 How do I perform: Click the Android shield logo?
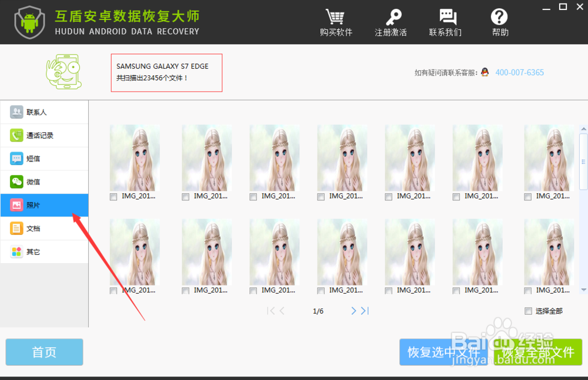coord(29,22)
